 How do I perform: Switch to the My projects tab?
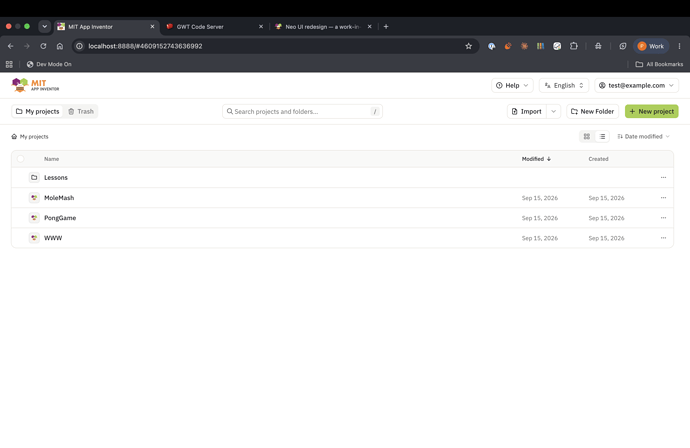pos(37,111)
